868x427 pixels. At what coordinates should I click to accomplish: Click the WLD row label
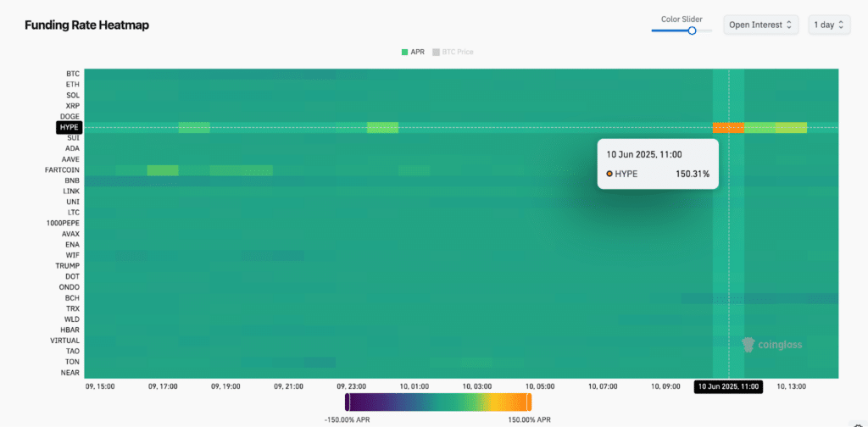[x=73, y=319]
